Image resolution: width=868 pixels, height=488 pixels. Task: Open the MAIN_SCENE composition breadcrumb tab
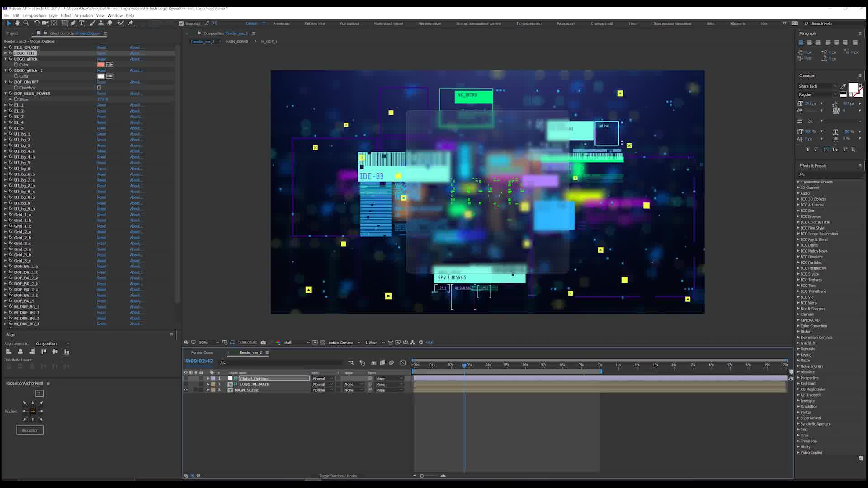(x=236, y=42)
